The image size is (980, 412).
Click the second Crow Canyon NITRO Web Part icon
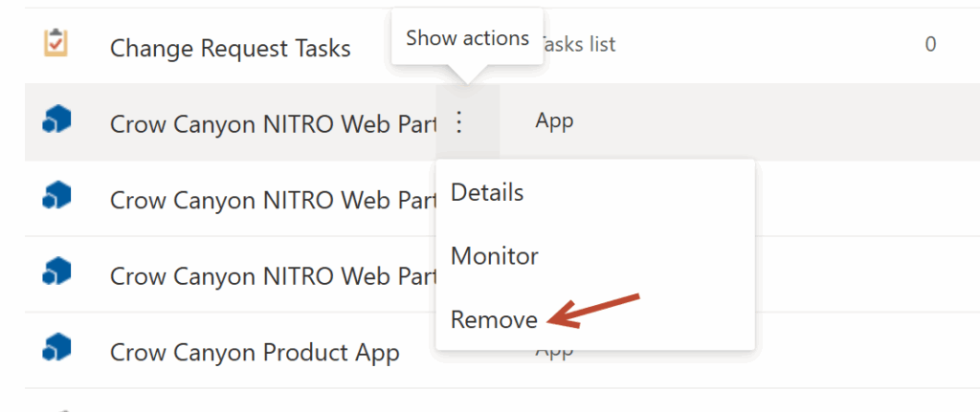(x=56, y=195)
